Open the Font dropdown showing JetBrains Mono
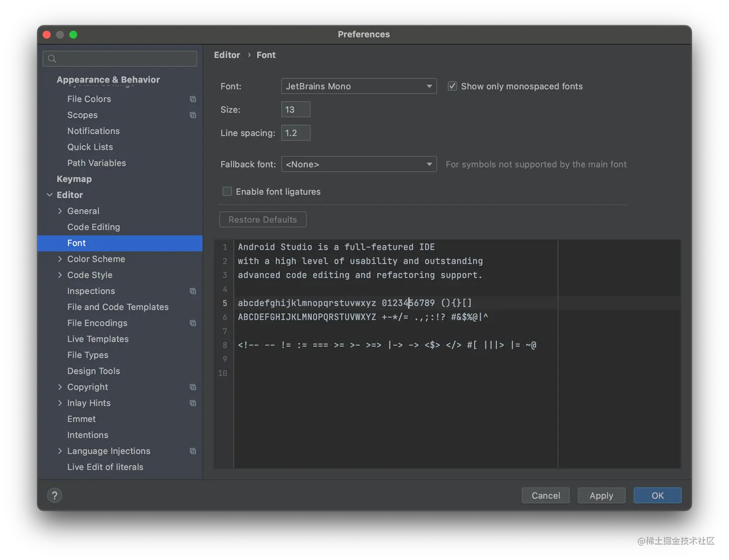Image resolution: width=729 pixels, height=560 pixels. [x=359, y=86]
